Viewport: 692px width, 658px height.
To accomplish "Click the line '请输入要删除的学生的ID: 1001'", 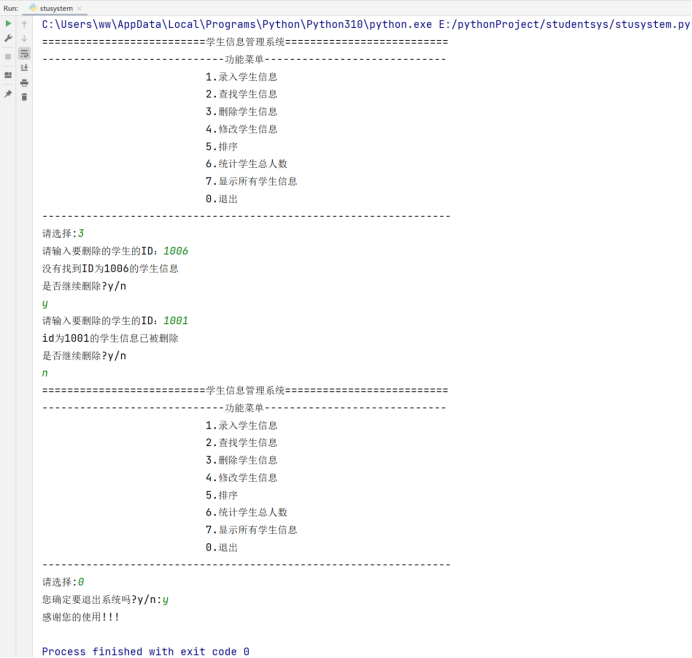I will click(x=115, y=321).
